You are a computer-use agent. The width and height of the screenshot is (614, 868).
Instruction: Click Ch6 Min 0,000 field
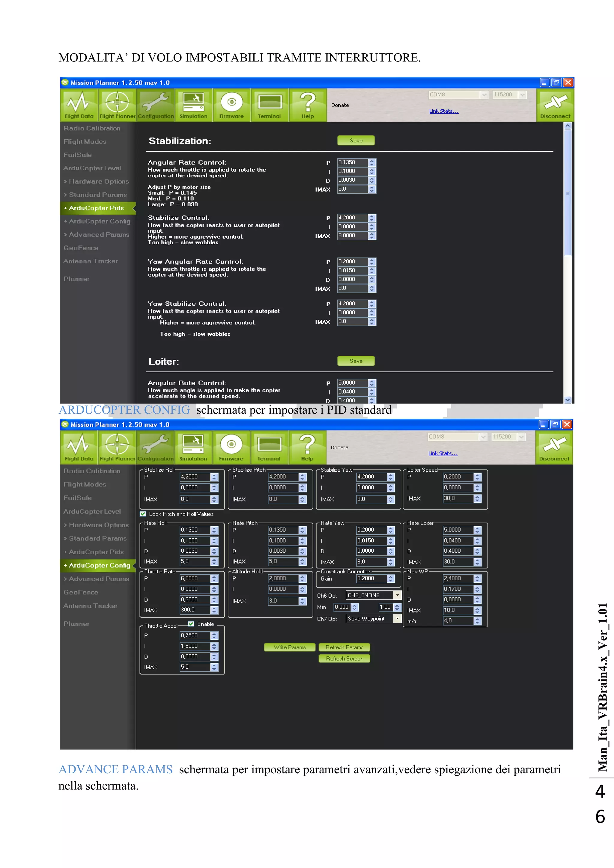tap(343, 607)
